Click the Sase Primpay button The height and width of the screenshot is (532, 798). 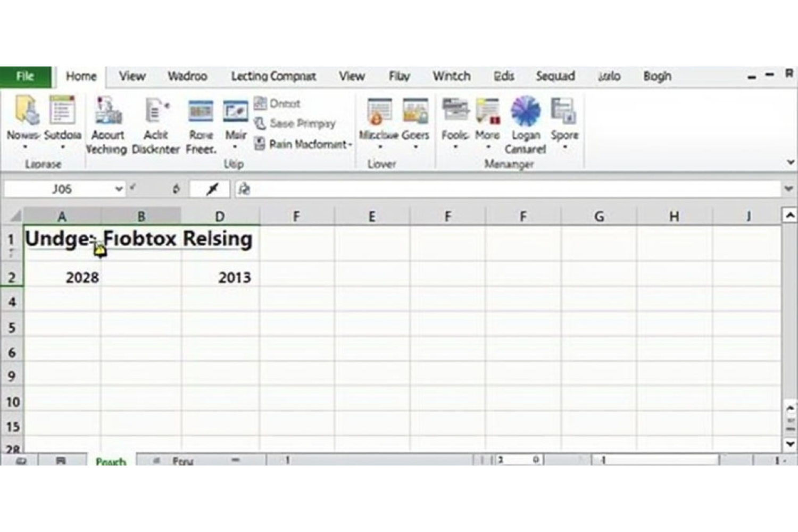[x=295, y=123]
